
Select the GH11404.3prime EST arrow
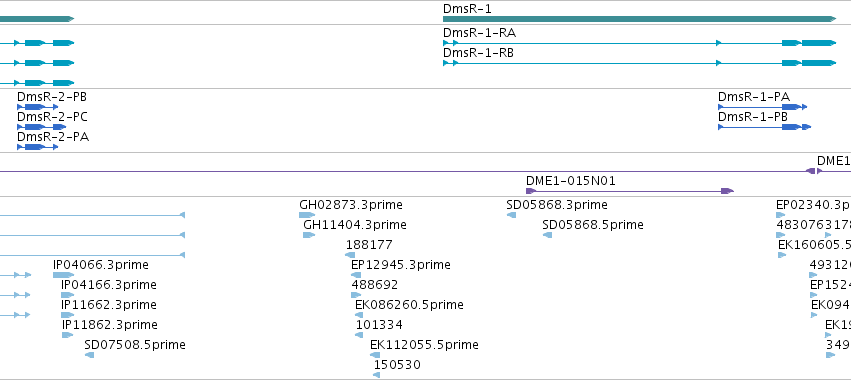pyautogui.click(x=309, y=235)
